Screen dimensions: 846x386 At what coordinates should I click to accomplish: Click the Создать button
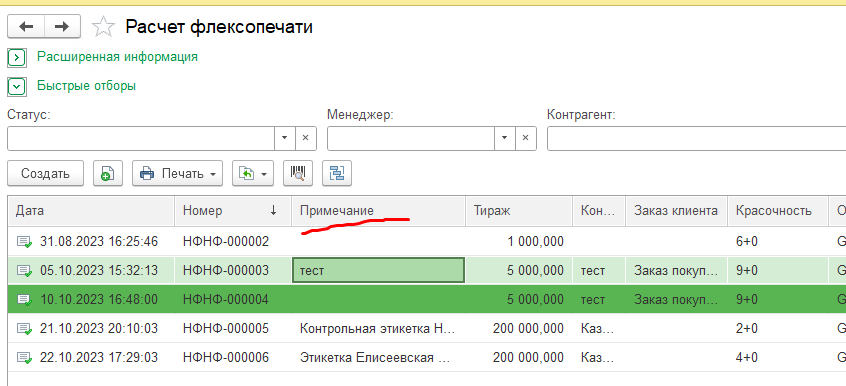coord(45,173)
